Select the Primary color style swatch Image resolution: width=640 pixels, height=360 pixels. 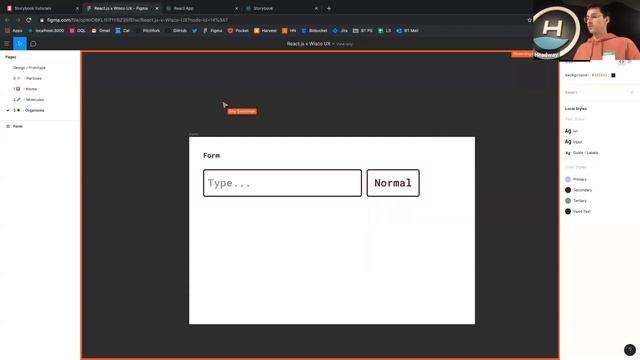tap(568, 180)
